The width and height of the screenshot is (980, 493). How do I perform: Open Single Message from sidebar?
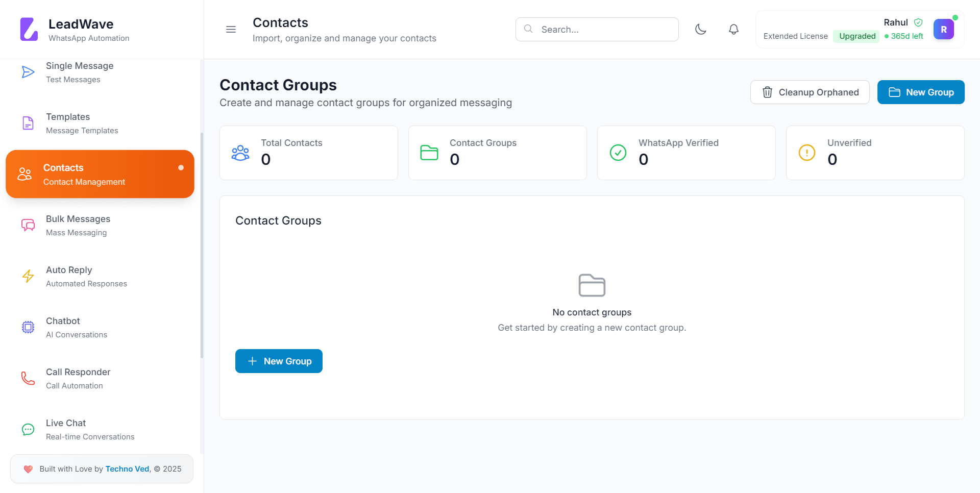(x=80, y=72)
